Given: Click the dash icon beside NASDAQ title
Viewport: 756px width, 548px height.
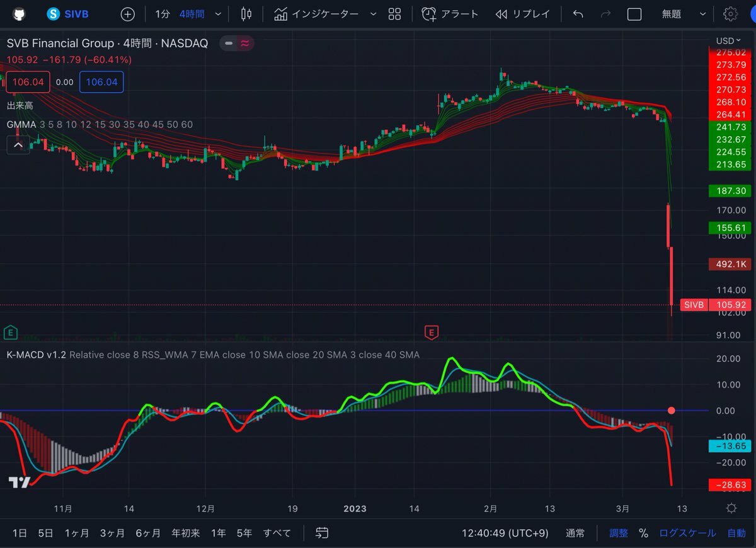Looking at the screenshot, I should tap(229, 43).
